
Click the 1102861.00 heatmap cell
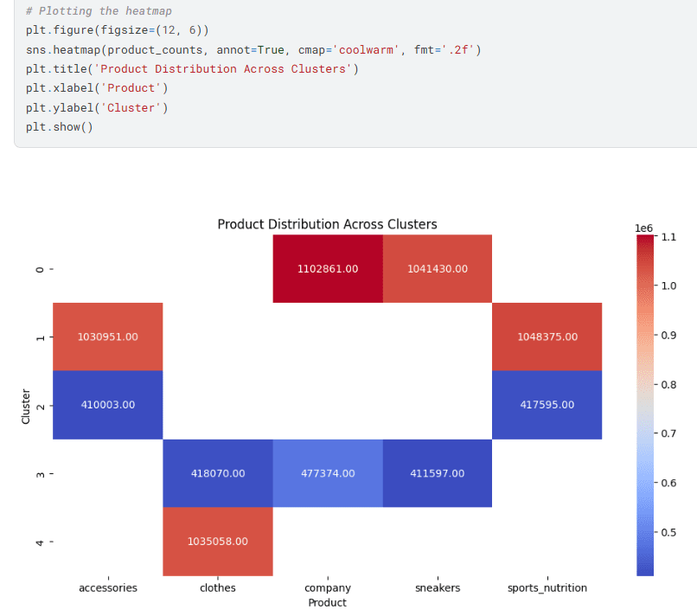click(327, 269)
